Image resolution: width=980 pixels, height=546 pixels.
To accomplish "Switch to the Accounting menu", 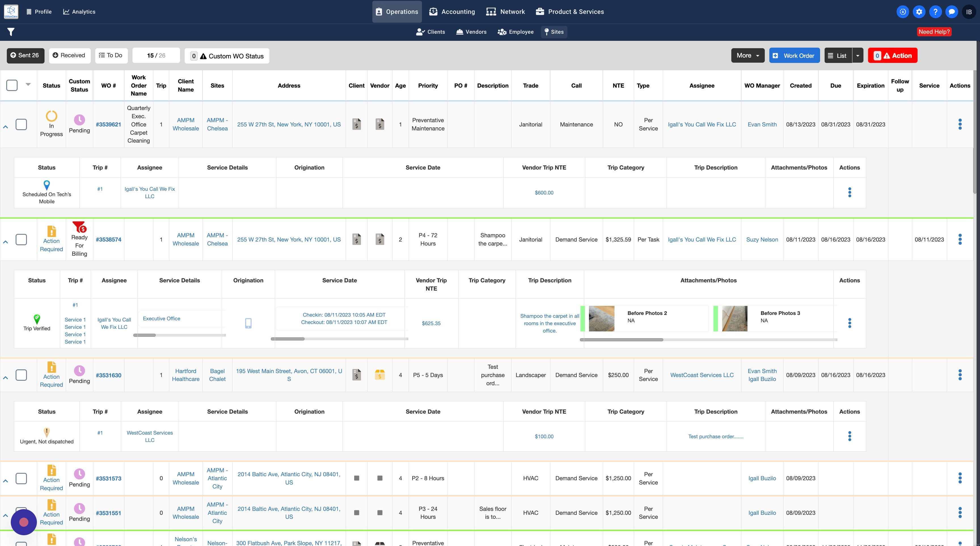I will coord(452,12).
